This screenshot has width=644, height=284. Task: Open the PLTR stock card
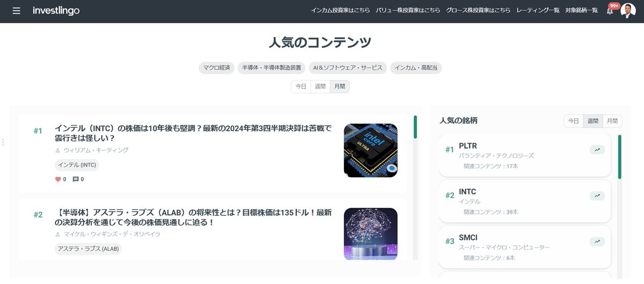525,155
